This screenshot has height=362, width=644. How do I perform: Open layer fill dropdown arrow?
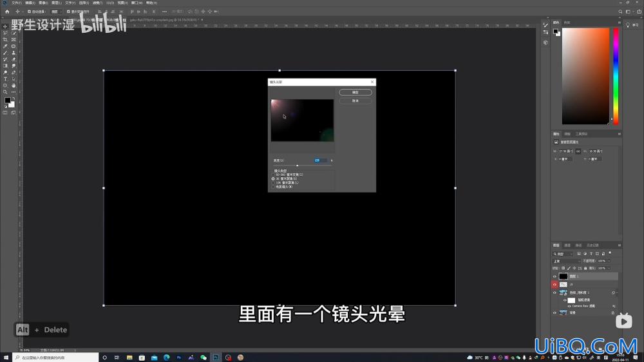tap(609, 268)
